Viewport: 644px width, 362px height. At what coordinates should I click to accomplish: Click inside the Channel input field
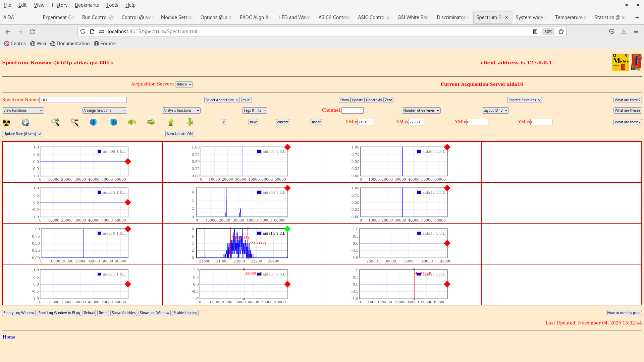pyautogui.click(x=352, y=110)
